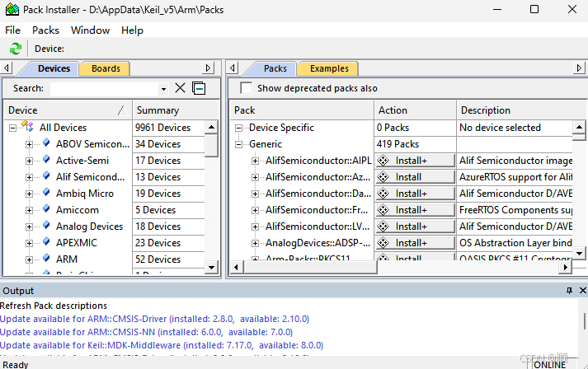Click the Output panel vertical scrollbar thumb
Viewport: 588px width, 369px height.
click(584, 321)
